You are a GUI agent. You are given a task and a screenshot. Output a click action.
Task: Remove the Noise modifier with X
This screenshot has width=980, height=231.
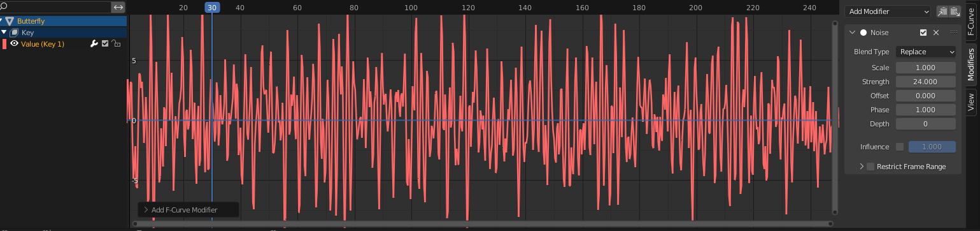(936, 33)
